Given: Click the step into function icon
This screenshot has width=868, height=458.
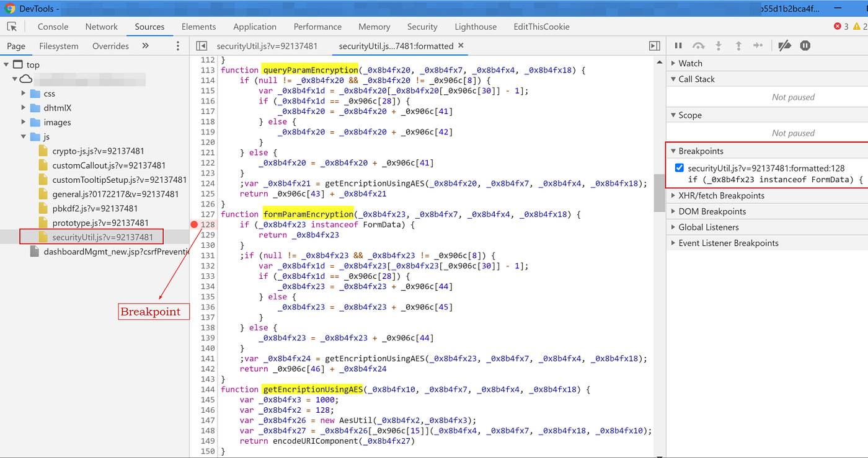Looking at the screenshot, I should click(719, 46).
